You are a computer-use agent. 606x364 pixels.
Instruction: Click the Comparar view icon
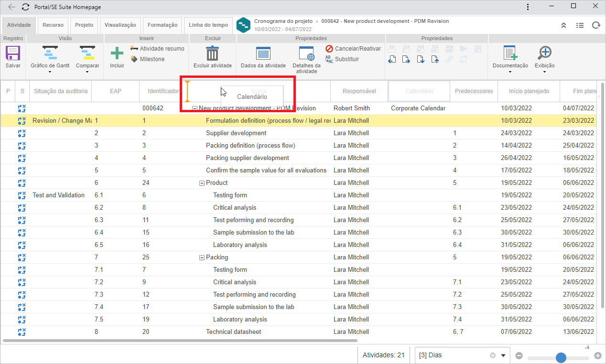point(87,53)
